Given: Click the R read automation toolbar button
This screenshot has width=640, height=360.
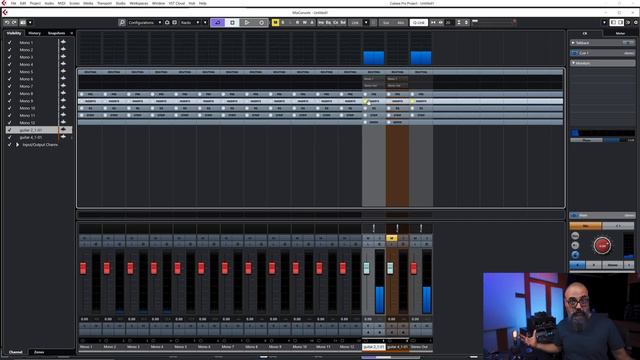Looking at the screenshot, I should (x=297, y=22).
